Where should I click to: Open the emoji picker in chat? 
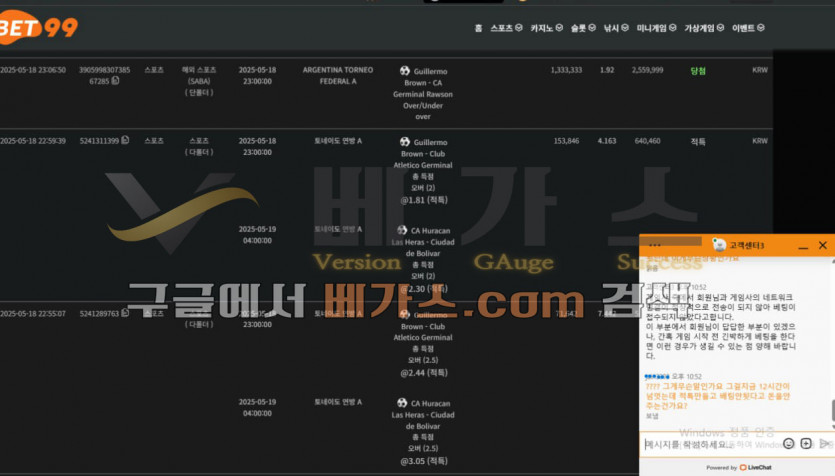tap(789, 444)
